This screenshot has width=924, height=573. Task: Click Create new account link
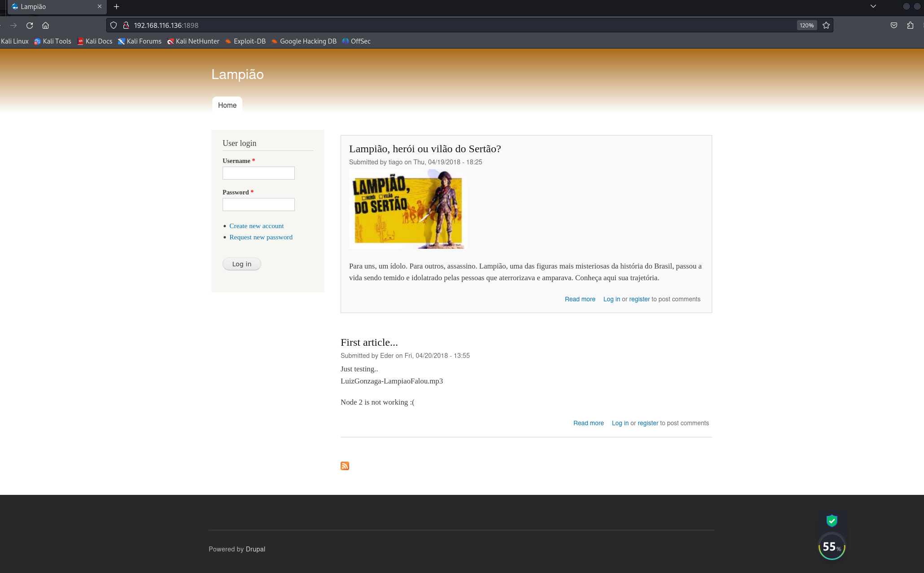(x=256, y=226)
